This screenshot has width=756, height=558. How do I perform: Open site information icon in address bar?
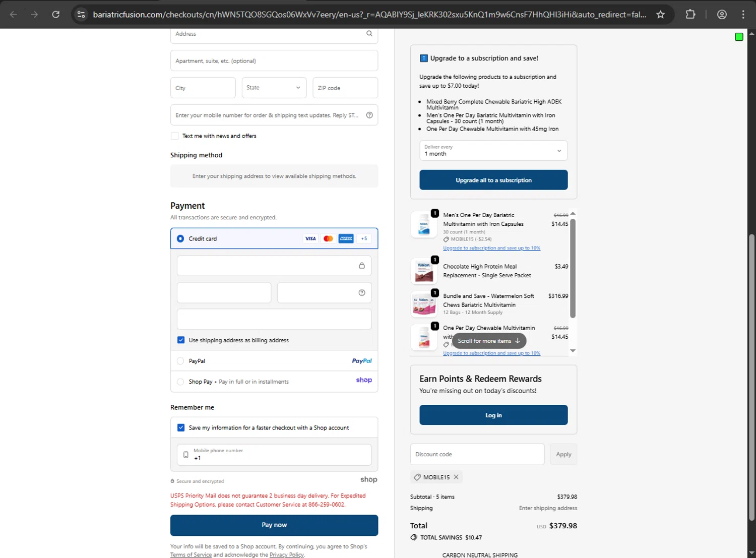tap(81, 14)
